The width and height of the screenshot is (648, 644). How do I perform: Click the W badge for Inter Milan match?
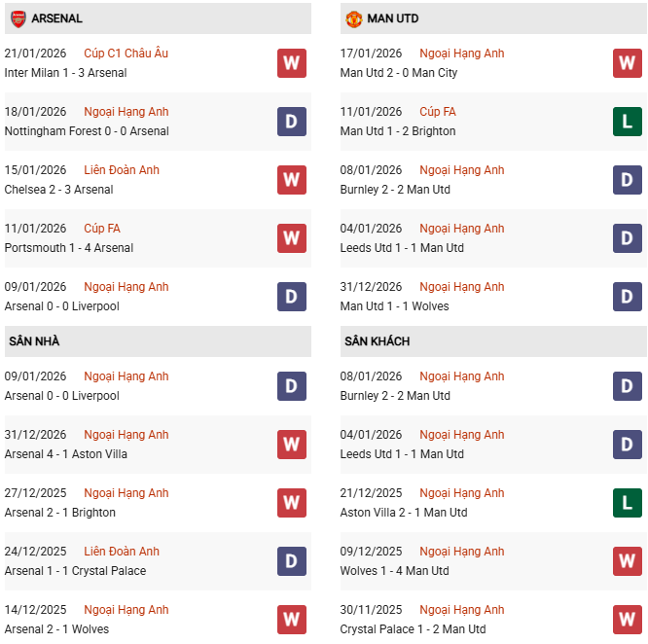[x=292, y=63]
